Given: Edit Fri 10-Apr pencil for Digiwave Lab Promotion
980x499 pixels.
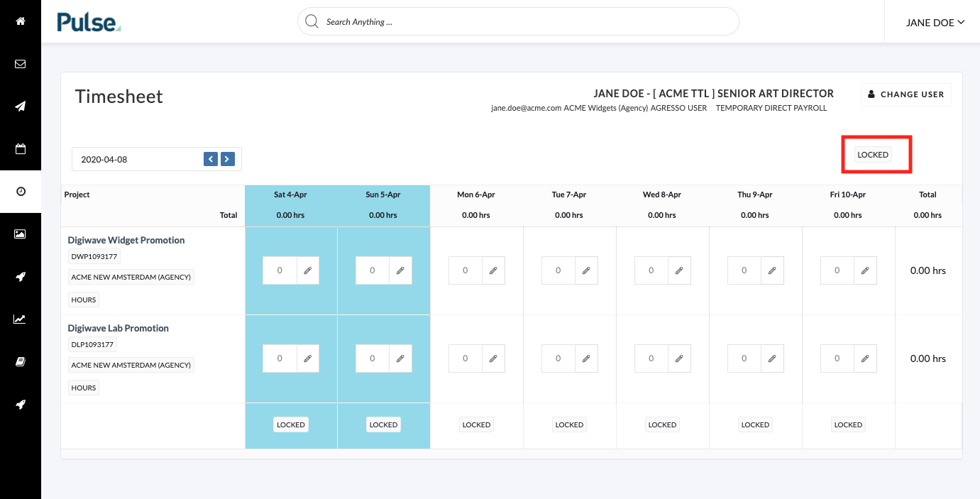Looking at the screenshot, I should click(x=865, y=358).
